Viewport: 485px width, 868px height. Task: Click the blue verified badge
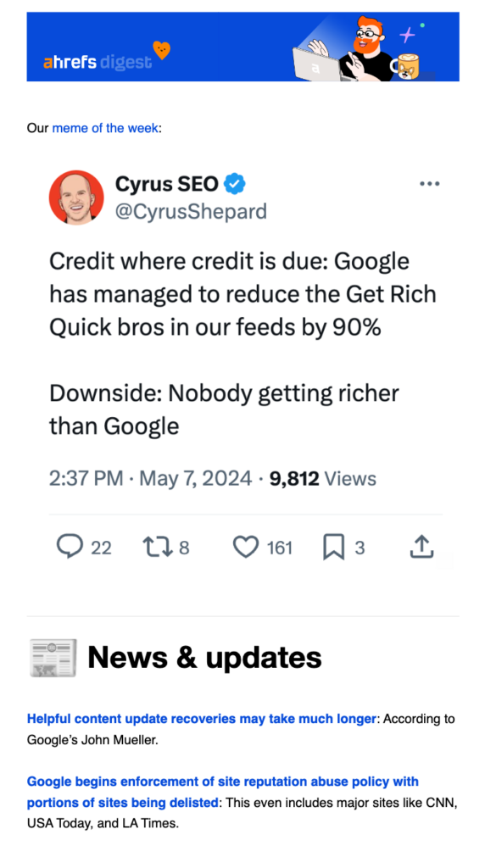pyautogui.click(x=234, y=183)
